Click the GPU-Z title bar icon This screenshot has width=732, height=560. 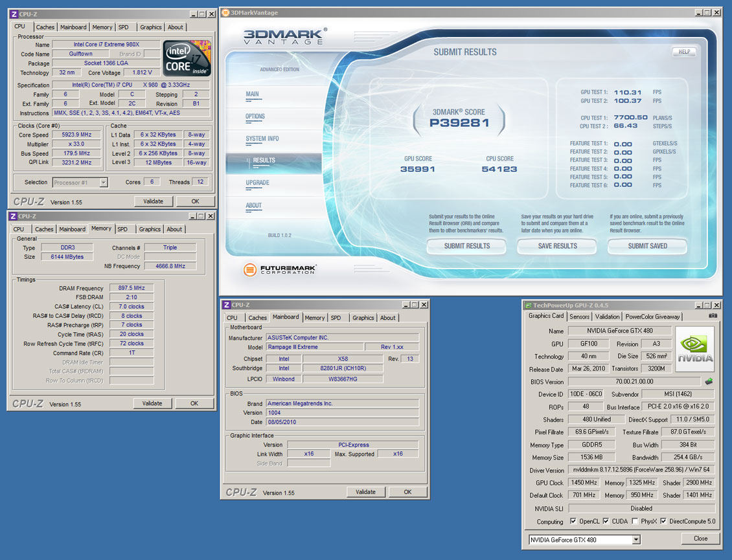tap(528, 305)
